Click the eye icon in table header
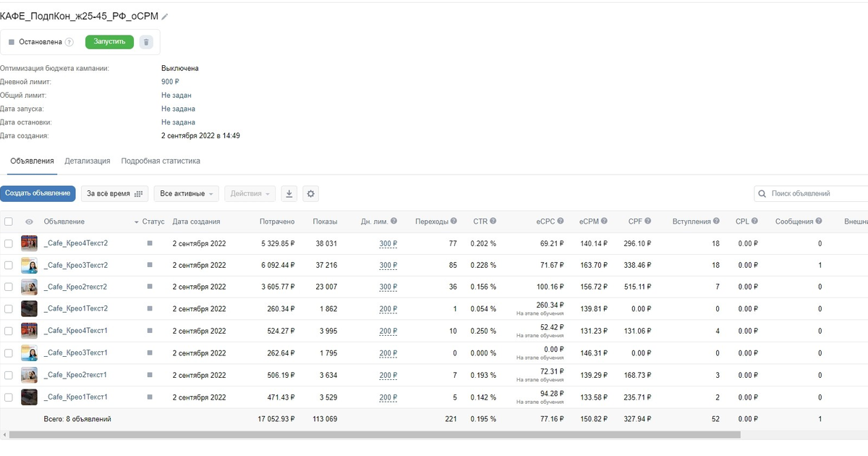This screenshot has height=456, width=868. [30, 221]
